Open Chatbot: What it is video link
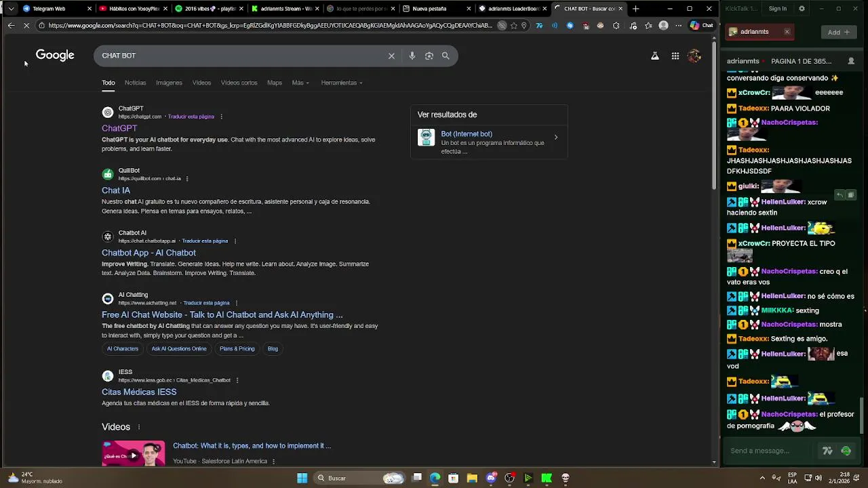This screenshot has width=868, height=488. [x=252, y=446]
